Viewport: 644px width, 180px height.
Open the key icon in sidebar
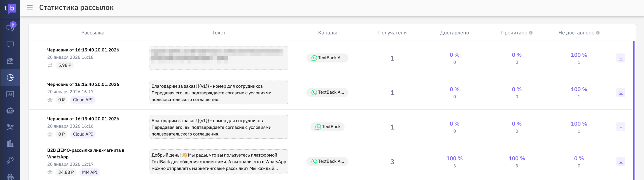tap(10, 160)
